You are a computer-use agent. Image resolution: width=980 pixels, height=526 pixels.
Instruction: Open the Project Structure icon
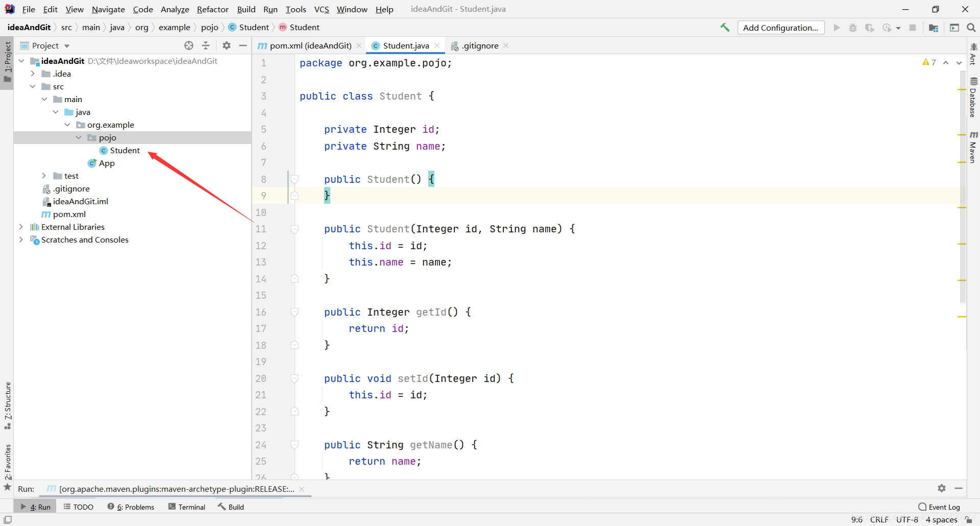click(x=934, y=28)
